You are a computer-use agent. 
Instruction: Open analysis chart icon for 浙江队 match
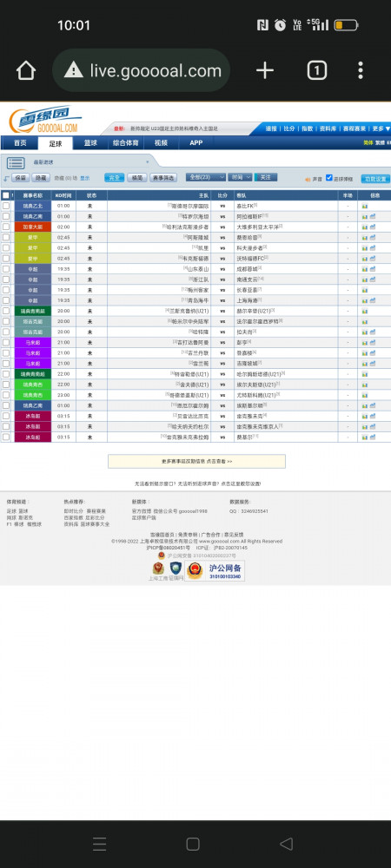pos(364,279)
